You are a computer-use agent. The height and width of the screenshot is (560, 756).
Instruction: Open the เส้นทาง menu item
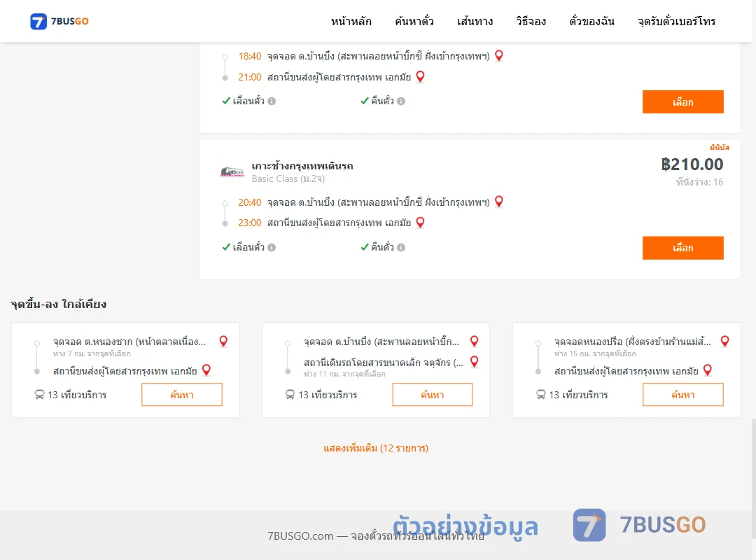pyautogui.click(x=475, y=21)
